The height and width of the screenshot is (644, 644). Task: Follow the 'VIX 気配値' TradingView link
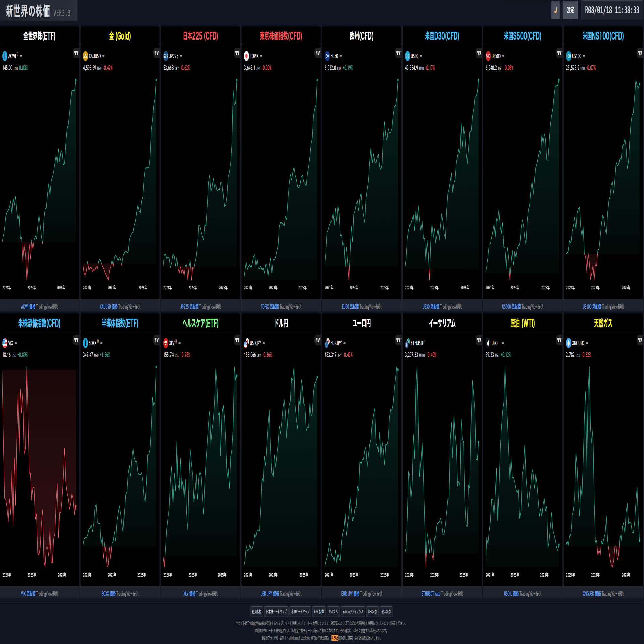[28, 594]
